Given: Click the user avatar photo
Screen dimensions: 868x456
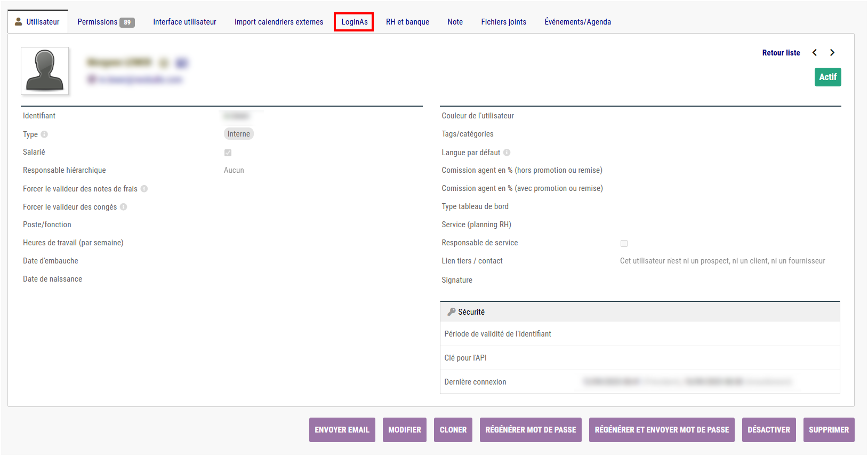Looking at the screenshot, I should coord(45,71).
